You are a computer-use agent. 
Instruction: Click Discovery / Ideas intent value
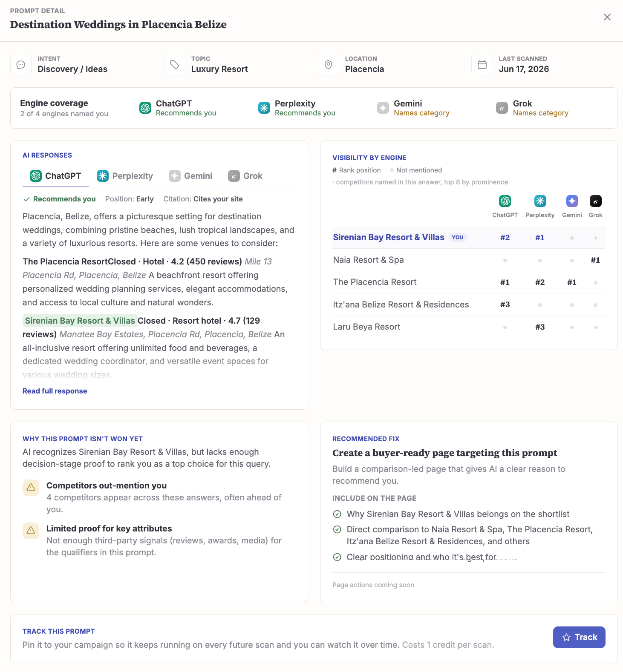point(72,69)
